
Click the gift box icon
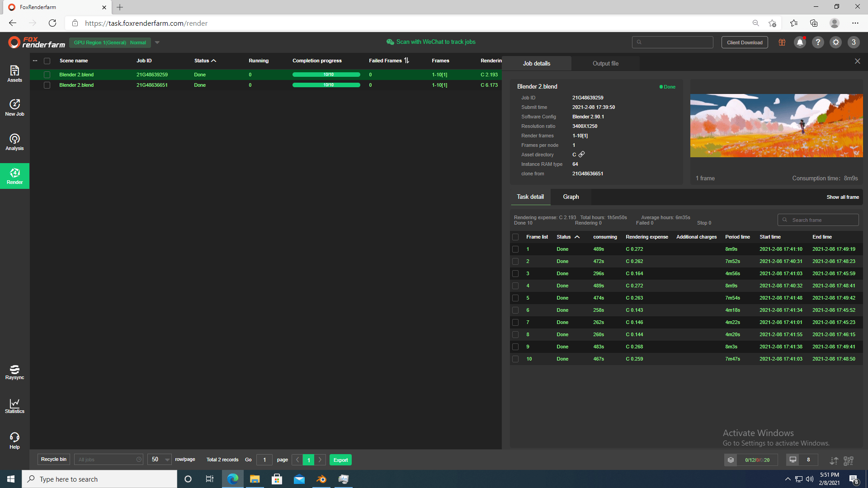pos(782,42)
